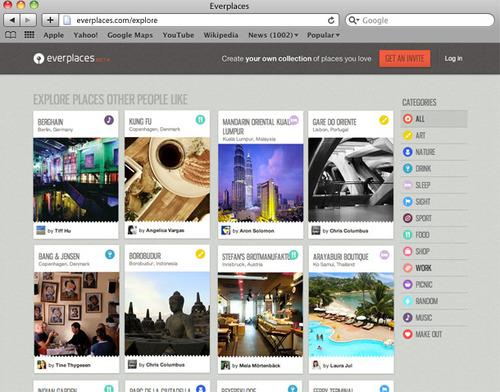Open Aron Solomon's profile link
Viewport: 500px width, 392px height.
pyautogui.click(x=257, y=231)
